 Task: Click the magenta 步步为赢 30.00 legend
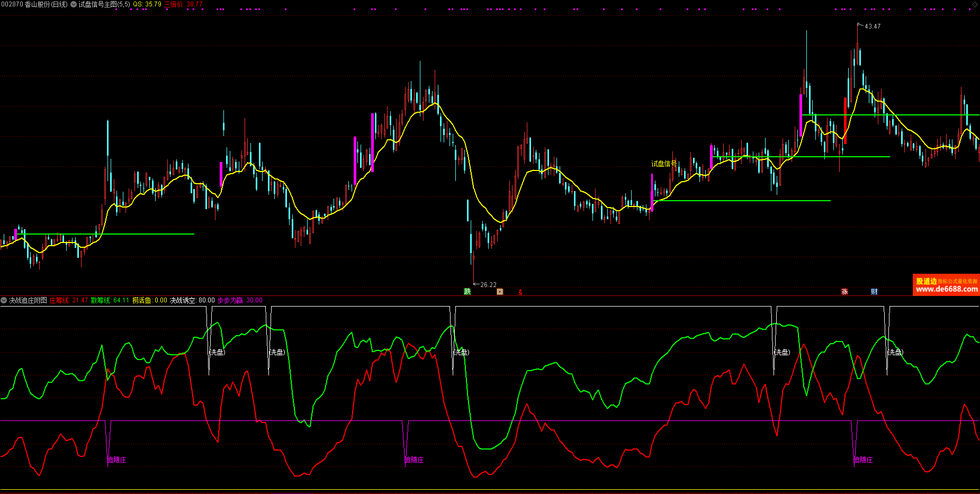tap(240, 300)
